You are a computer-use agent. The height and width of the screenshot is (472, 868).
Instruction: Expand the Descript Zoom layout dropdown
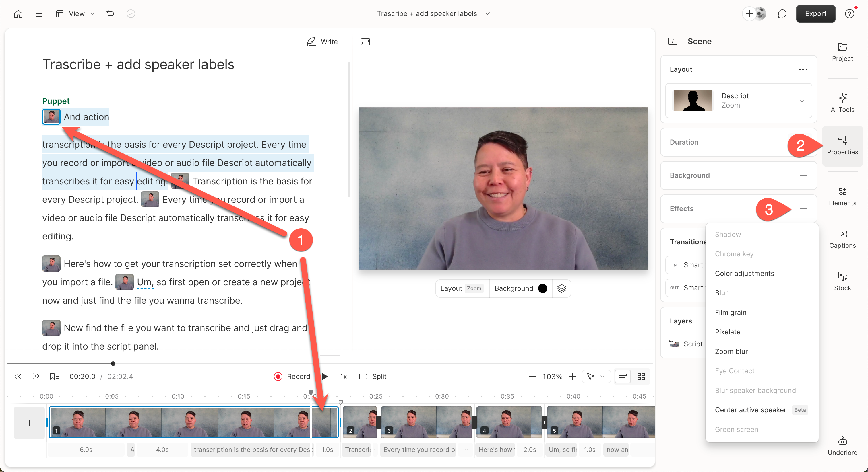coord(802,101)
